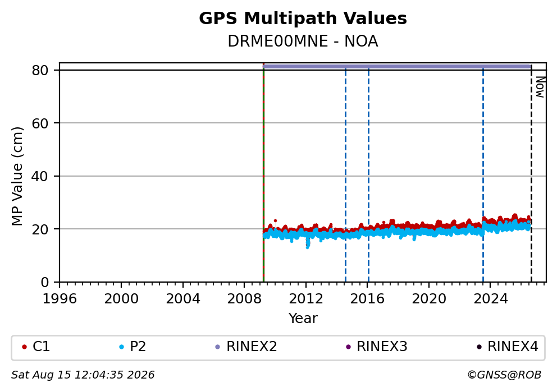This screenshot has height=392, width=557.
Task: Click the 2020 x-axis tick label
Action: tap(429, 299)
